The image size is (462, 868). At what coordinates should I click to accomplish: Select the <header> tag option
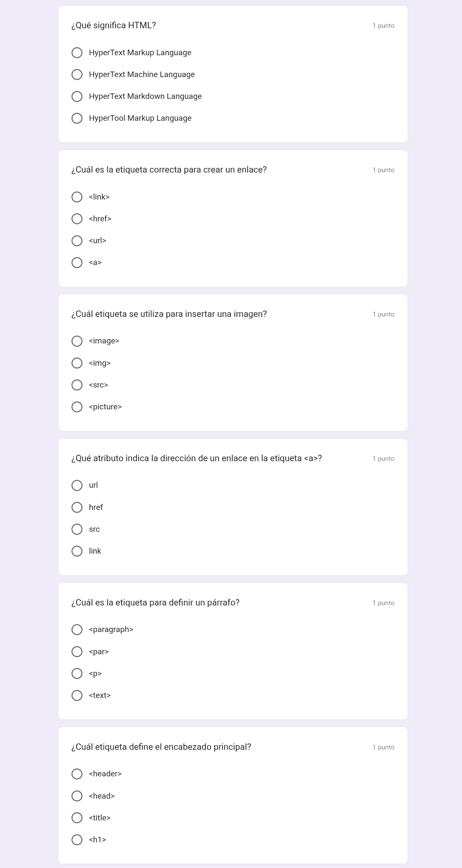(x=77, y=774)
